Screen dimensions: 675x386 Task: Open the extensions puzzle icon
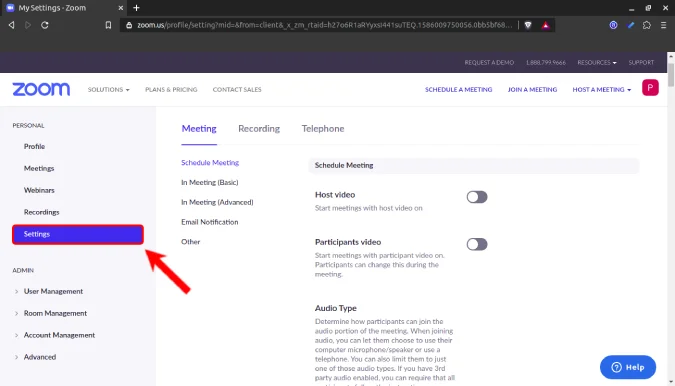[647, 25]
